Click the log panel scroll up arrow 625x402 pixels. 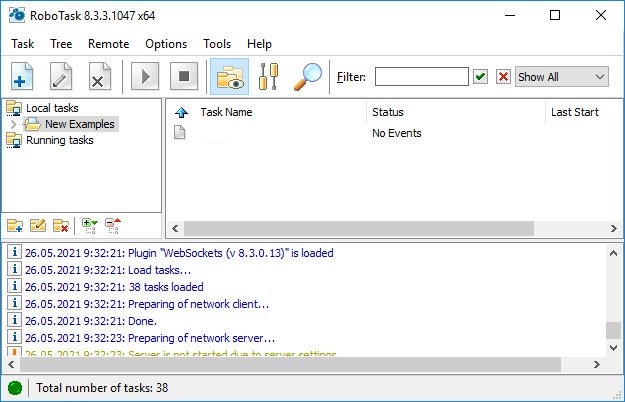click(613, 253)
